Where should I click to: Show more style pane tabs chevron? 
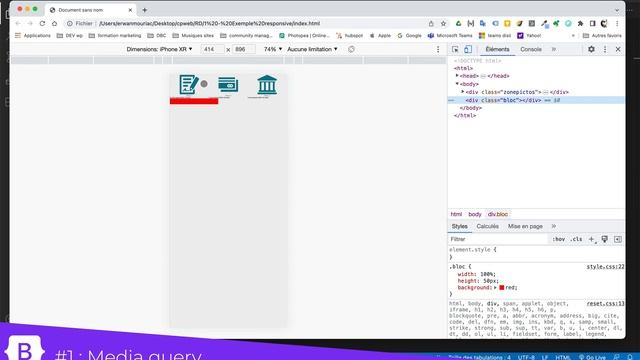554,226
